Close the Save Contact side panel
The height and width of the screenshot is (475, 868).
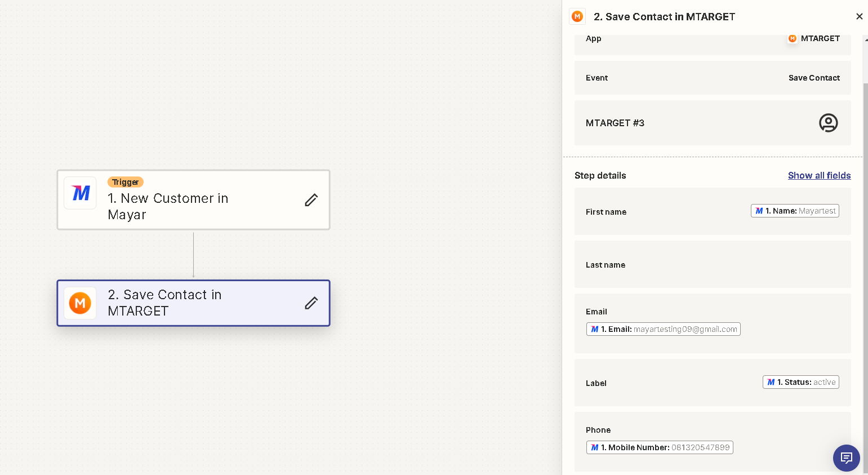tap(859, 16)
